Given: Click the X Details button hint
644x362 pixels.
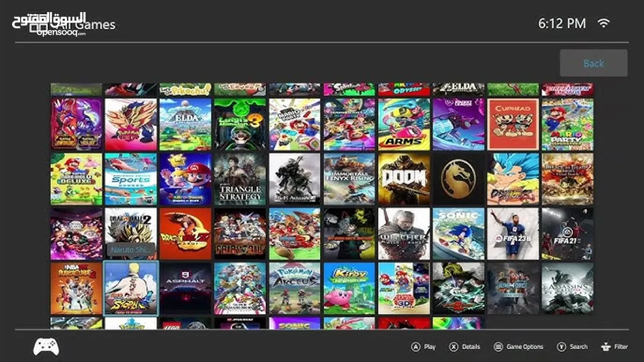Looking at the screenshot, I should (464, 346).
